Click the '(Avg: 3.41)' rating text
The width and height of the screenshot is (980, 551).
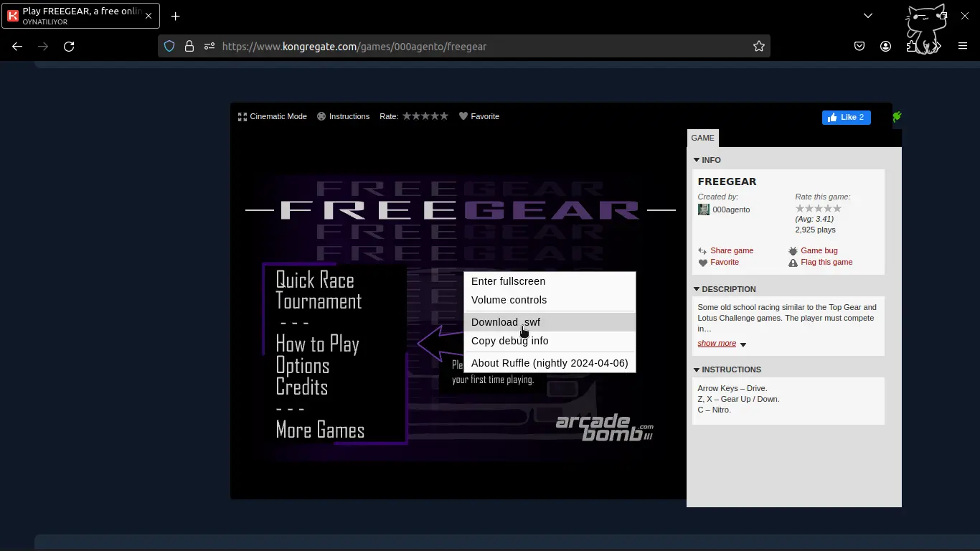(814, 220)
